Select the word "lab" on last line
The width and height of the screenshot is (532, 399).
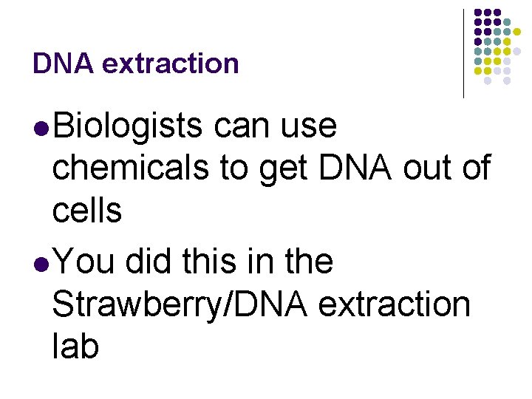[75, 345]
